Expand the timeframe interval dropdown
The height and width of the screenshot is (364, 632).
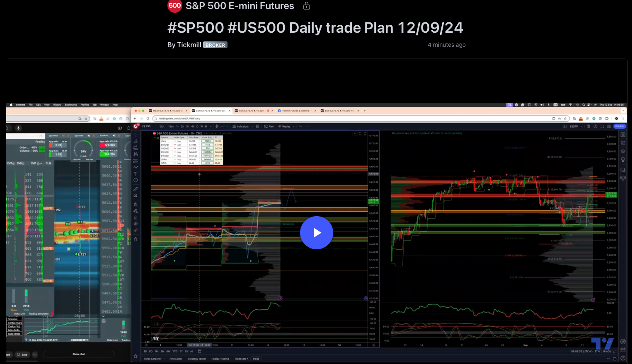coord(211,126)
